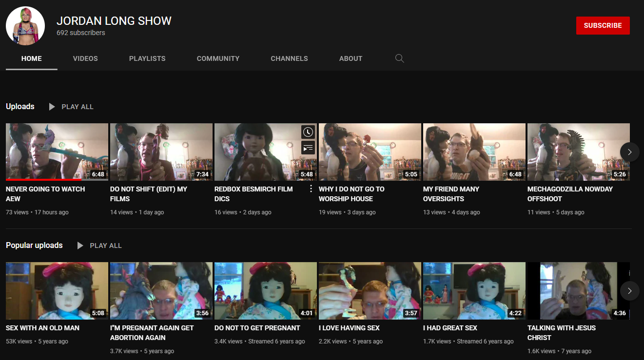Click PLAY ALL next to Uploads
Image resolution: width=644 pixels, height=360 pixels.
tap(78, 107)
